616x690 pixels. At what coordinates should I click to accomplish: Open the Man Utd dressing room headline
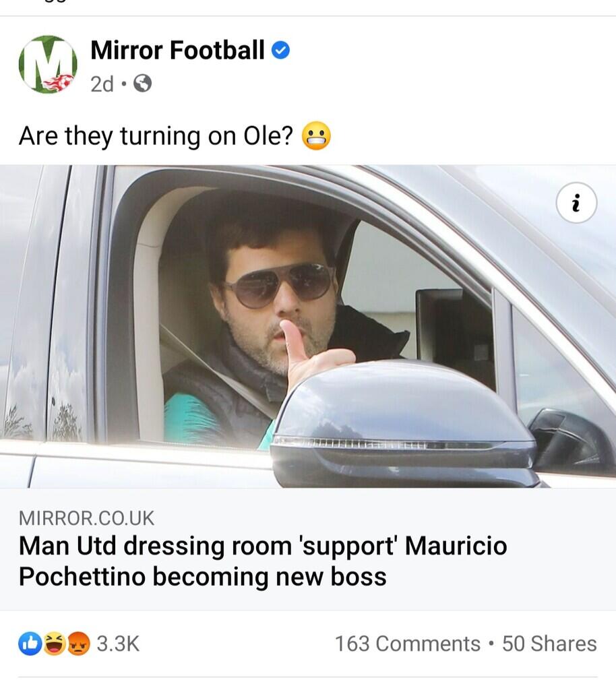point(263,546)
